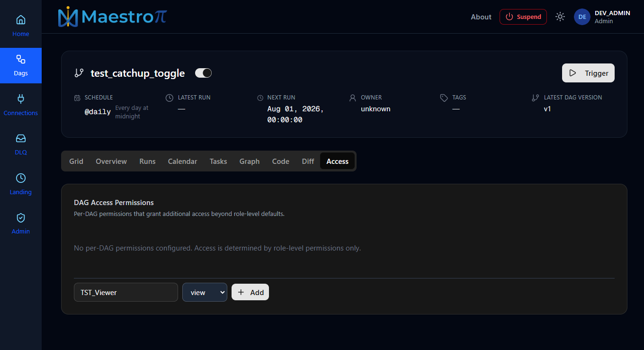Toggle the test_catchup_toggle DAG switch

pos(203,73)
